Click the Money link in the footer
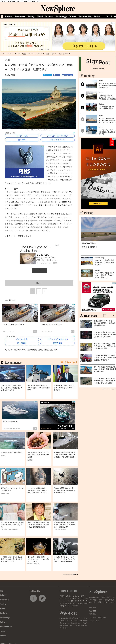 pos(3,635)
